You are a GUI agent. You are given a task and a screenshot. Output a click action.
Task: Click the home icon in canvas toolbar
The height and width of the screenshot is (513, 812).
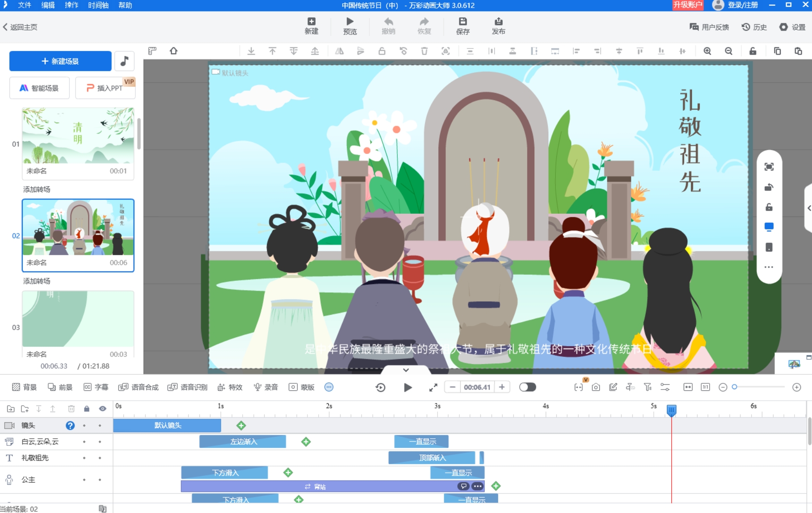click(x=173, y=51)
